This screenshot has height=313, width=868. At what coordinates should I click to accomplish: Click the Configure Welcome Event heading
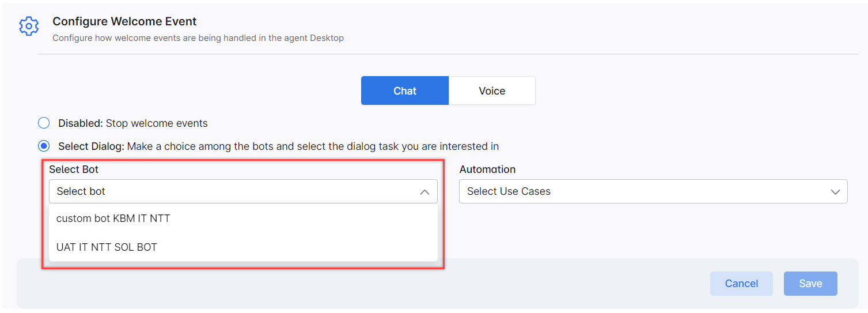pos(124,21)
